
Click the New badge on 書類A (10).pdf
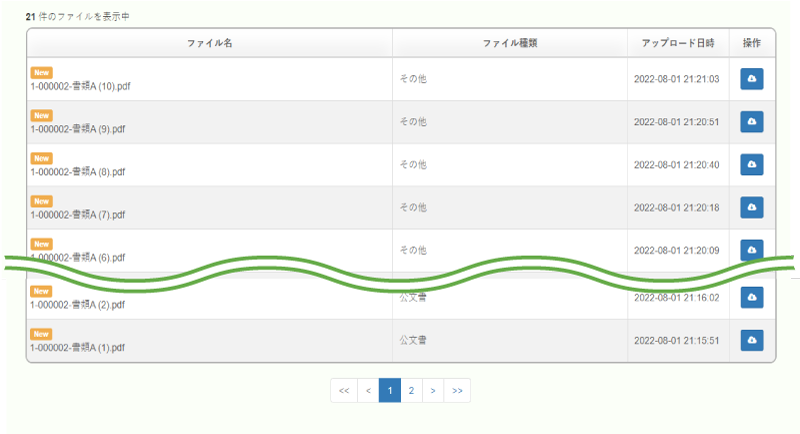tap(41, 72)
